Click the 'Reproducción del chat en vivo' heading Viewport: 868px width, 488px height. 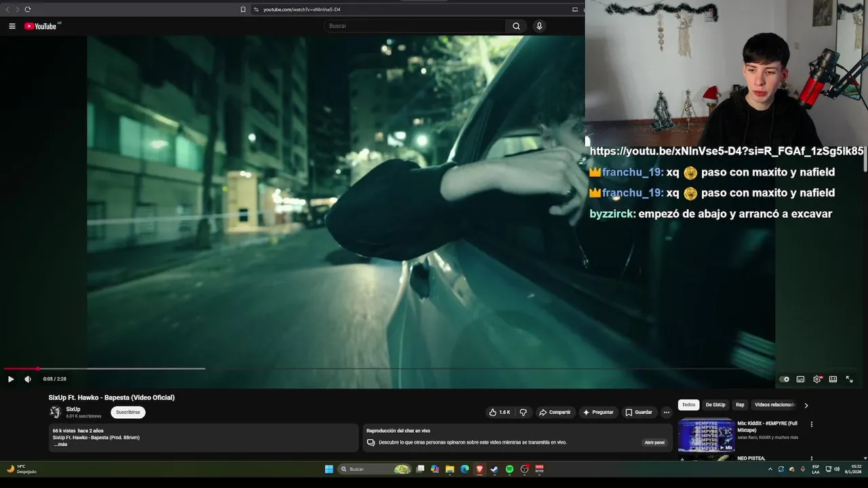398,430
